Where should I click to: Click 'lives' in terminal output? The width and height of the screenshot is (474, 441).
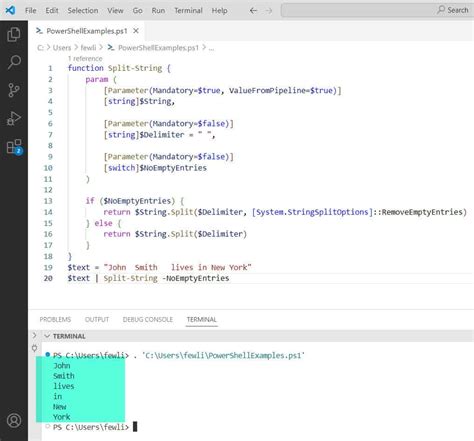(x=64, y=386)
